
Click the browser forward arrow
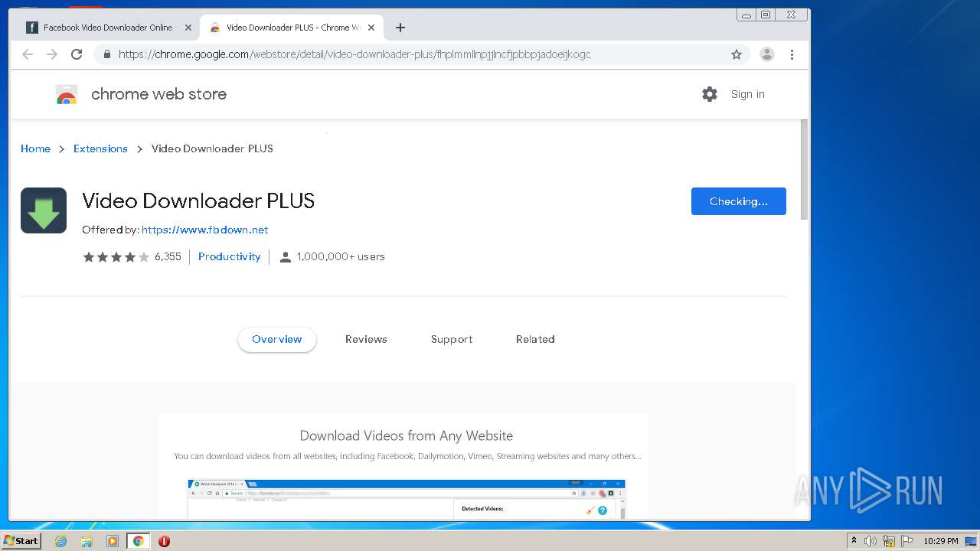pyautogui.click(x=52, y=54)
